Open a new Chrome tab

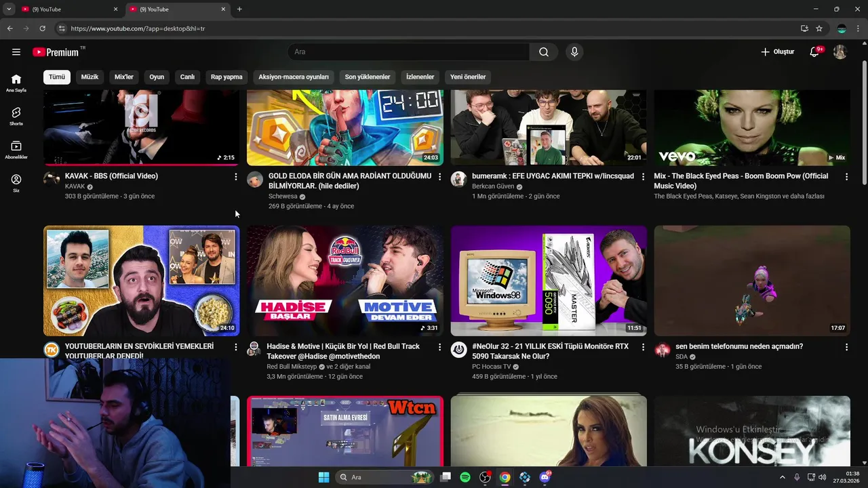click(x=239, y=9)
